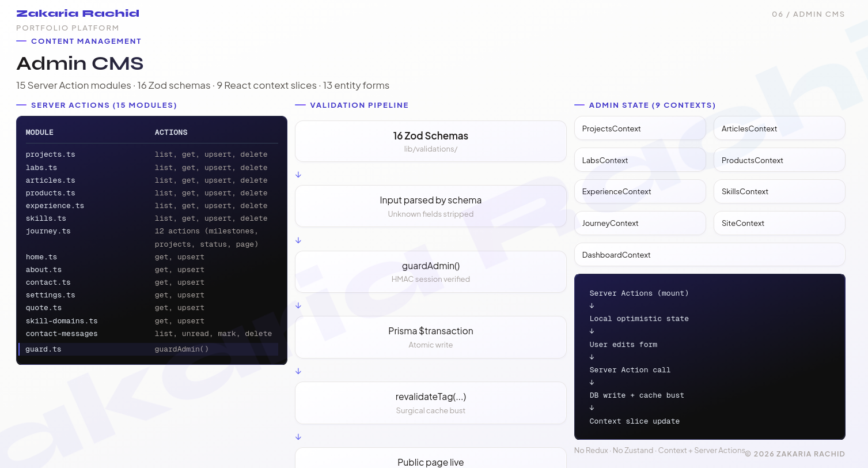Click the Server Actions (mount) line
This screenshot has height=468, width=868.
pyautogui.click(x=639, y=293)
